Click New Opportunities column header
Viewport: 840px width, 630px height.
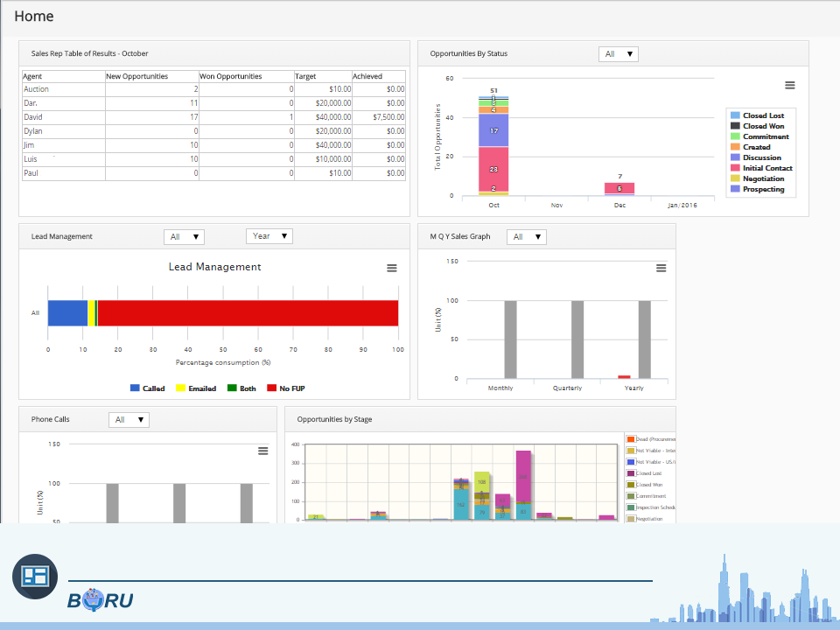(152, 76)
